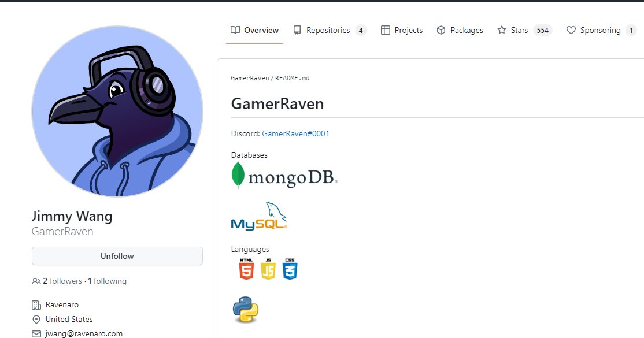Click the organization building icon beside Ravenaro
This screenshot has height=338, width=644.
pos(36,304)
